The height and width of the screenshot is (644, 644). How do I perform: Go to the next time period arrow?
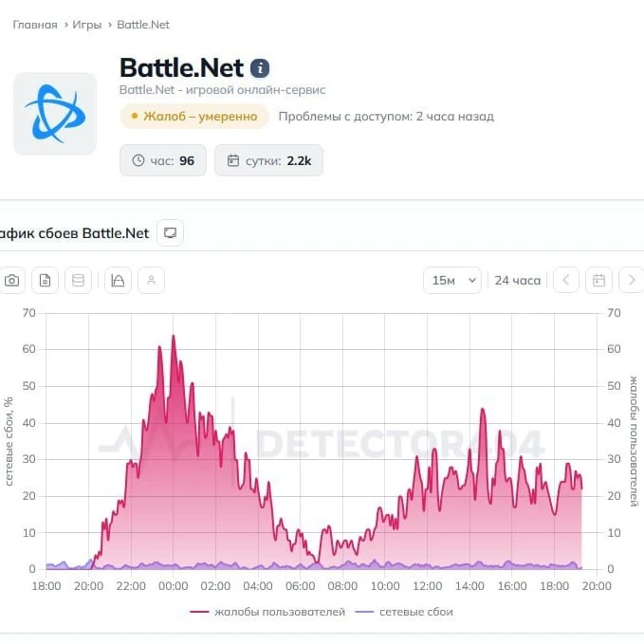pyautogui.click(x=632, y=281)
